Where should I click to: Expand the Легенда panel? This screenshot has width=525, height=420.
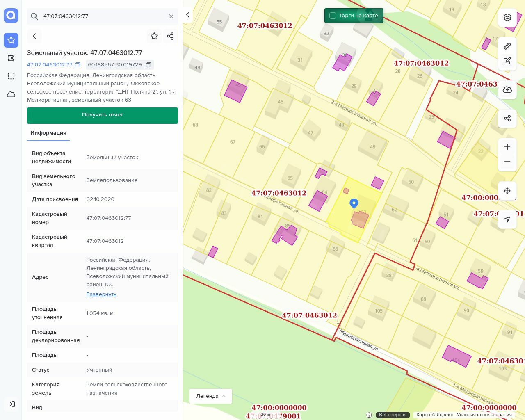click(211, 396)
